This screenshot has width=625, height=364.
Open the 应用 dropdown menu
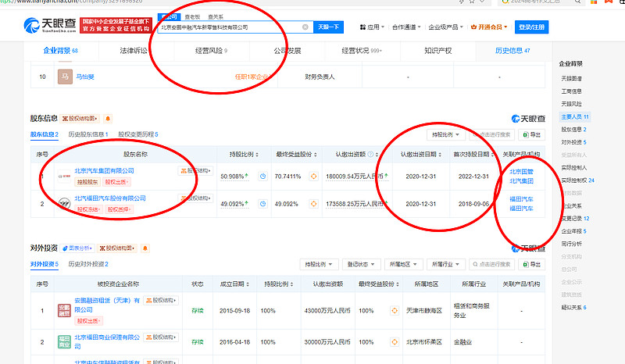(372, 27)
